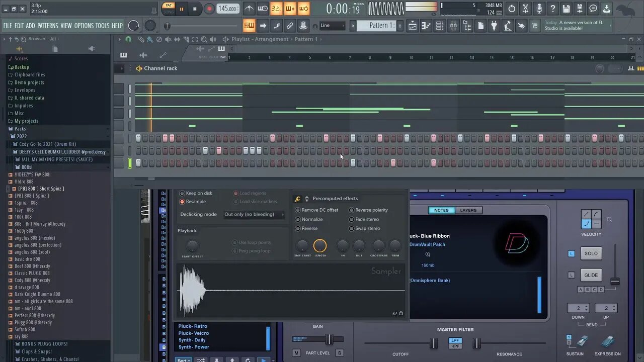Select the pencil draw tool in playlist
Screen dimensions: 644x362
coord(141,39)
